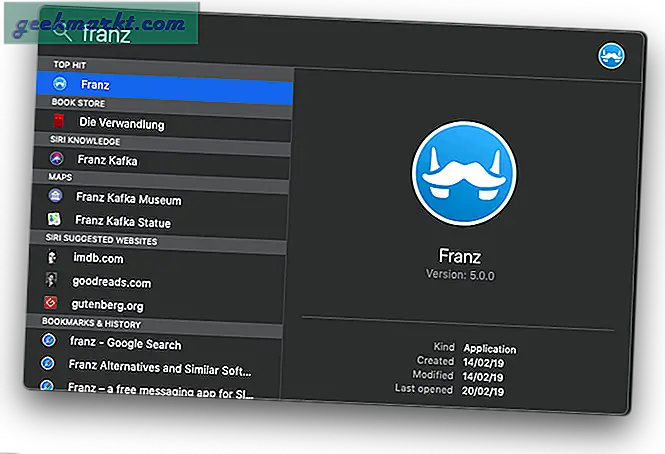Click the 'Version: 5.0.0' text

point(459,275)
